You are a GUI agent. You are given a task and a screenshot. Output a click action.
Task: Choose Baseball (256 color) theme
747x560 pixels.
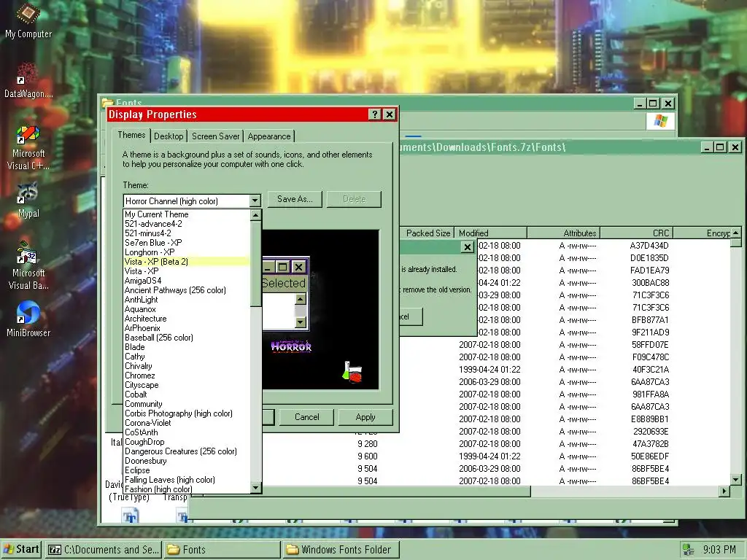[186, 338]
